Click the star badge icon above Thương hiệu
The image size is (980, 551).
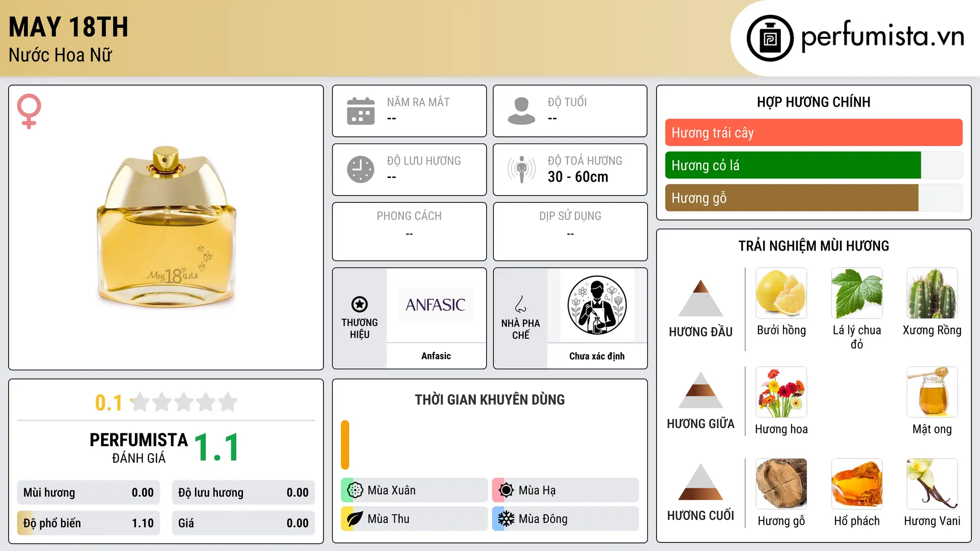[359, 304]
